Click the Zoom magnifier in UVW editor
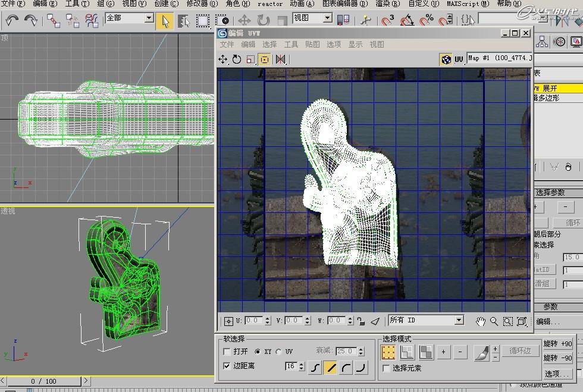 (x=494, y=321)
